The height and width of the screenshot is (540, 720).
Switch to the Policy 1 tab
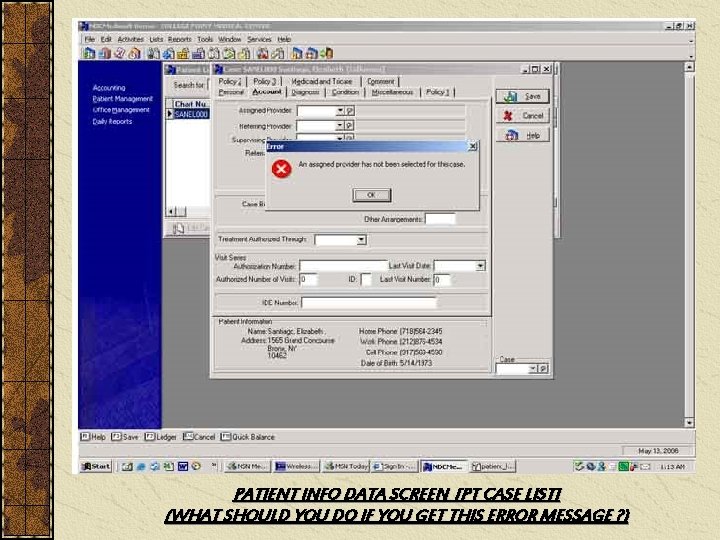438,92
